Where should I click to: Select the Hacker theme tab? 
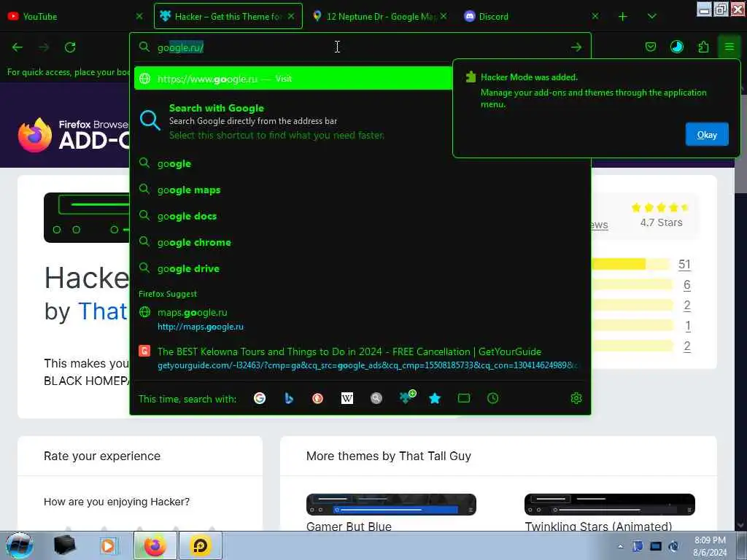tap(228, 16)
